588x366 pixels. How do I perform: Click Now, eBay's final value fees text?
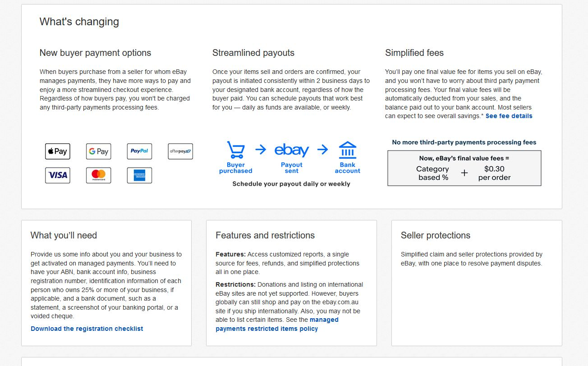point(464,158)
